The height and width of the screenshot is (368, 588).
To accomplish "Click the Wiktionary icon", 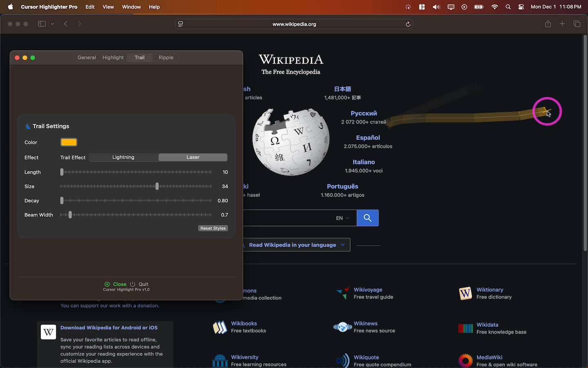I will 465,293.
